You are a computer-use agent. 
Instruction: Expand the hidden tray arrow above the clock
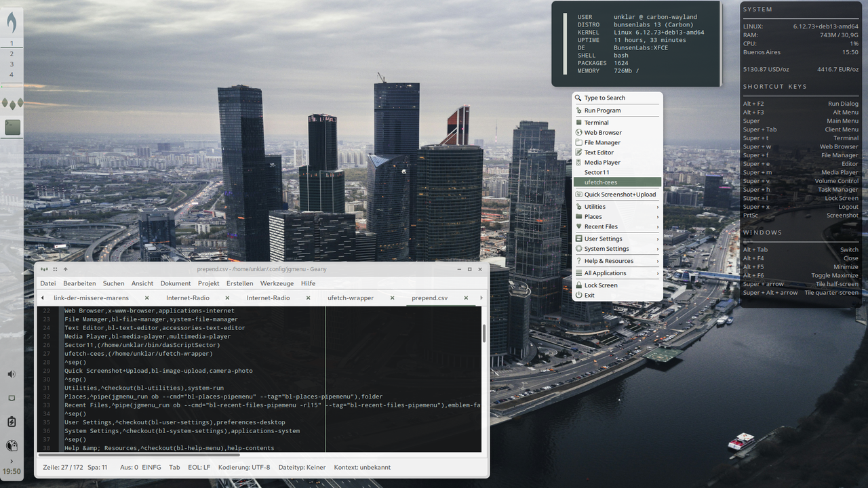[x=12, y=460]
